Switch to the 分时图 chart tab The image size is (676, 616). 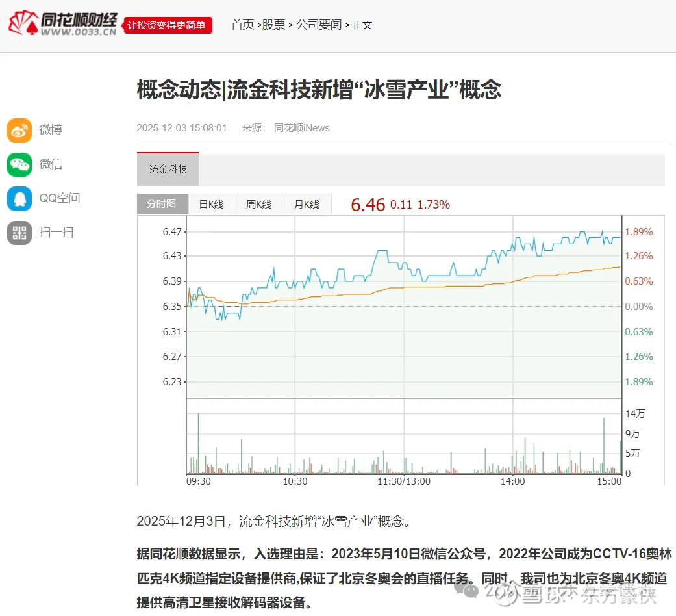(x=162, y=204)
